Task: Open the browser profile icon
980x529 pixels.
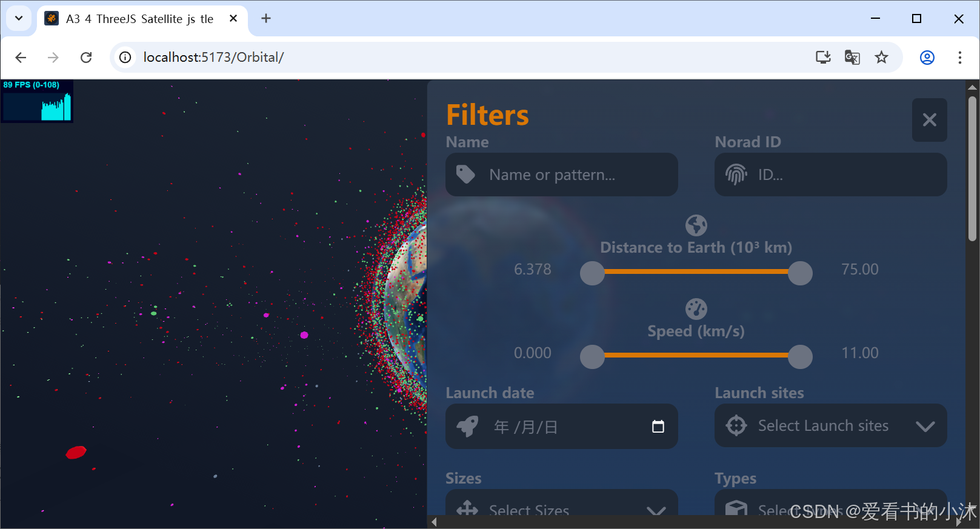Action: (x=927, y=58)
